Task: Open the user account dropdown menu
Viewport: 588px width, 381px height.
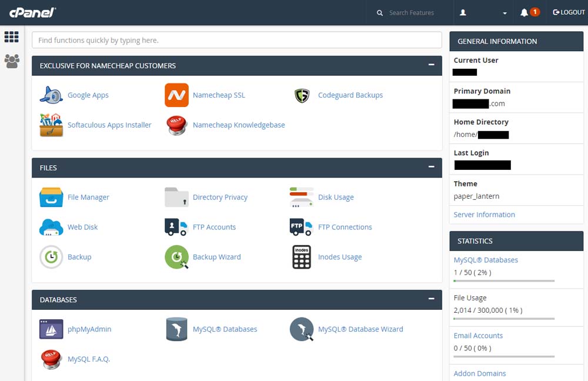Action: coord(483,13)
